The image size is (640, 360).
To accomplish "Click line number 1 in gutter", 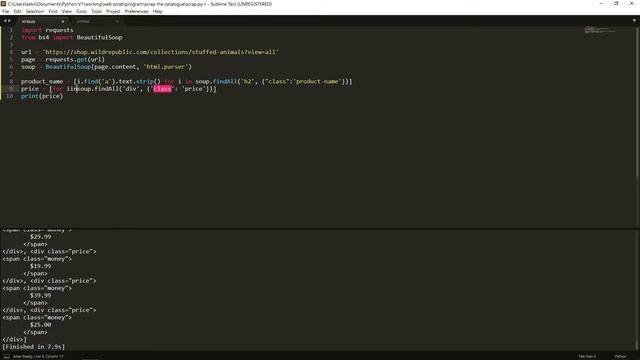I will [x=11, y=30].
